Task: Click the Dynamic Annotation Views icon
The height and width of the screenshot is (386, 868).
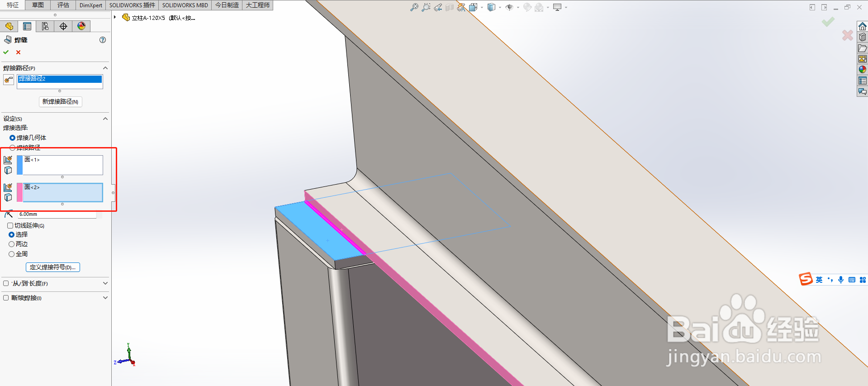Action: [x=461, y=7]
